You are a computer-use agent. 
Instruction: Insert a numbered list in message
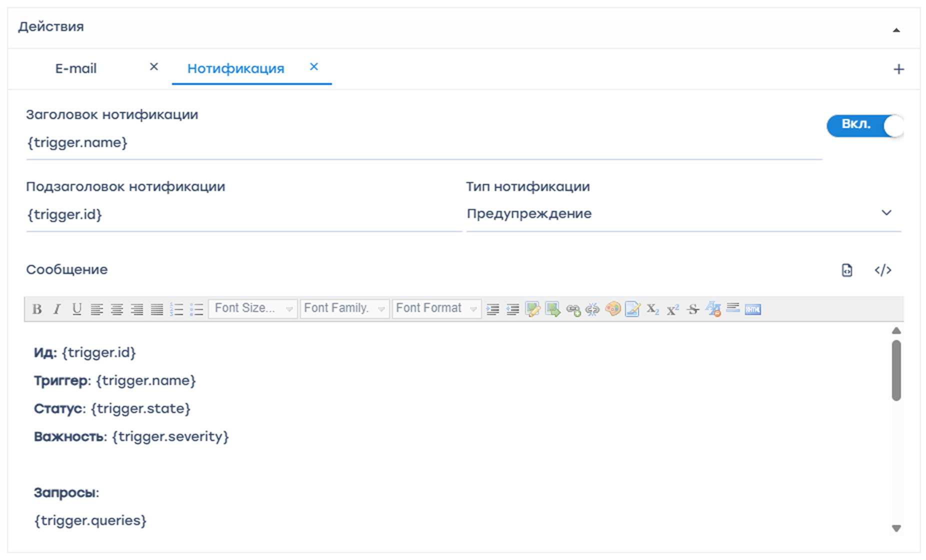point(176,309)
